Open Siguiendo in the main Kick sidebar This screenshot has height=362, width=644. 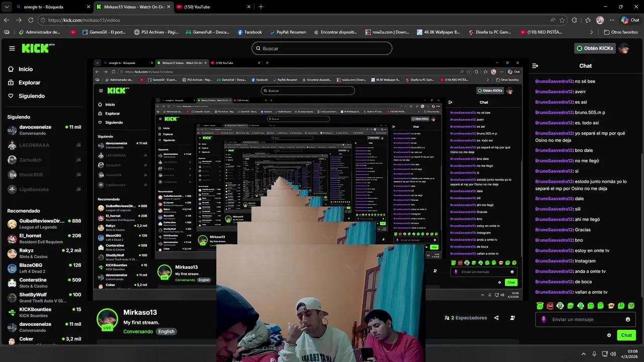[26, 96]
